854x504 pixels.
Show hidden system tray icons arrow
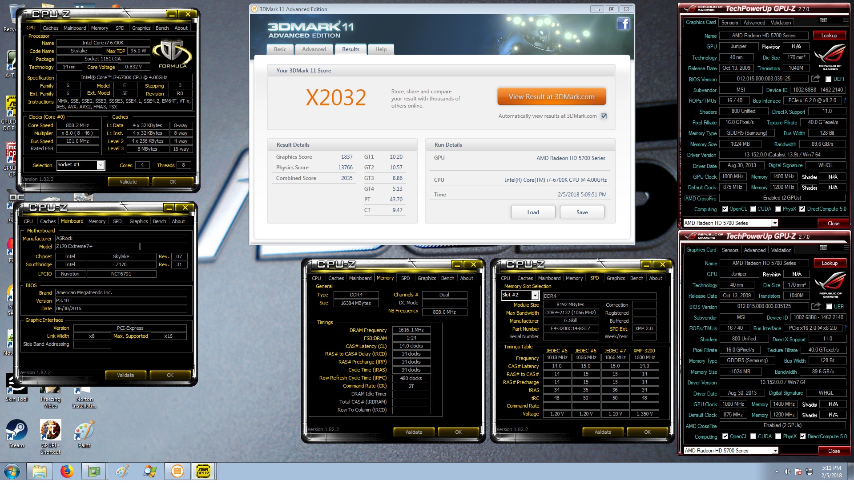pyautogui.click(x=777, y=472)
